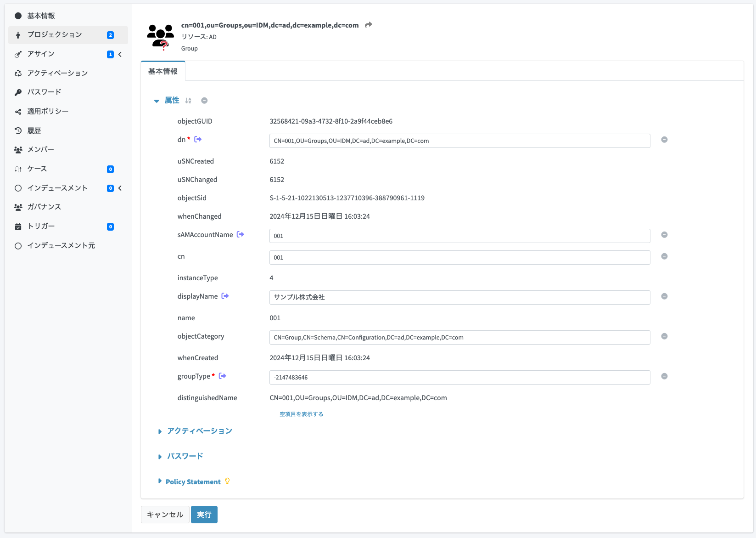The width and height of the screenshot is (756, 538).
Task: Click the outbound mapping icon next to displayName
Action: (225, 296)
